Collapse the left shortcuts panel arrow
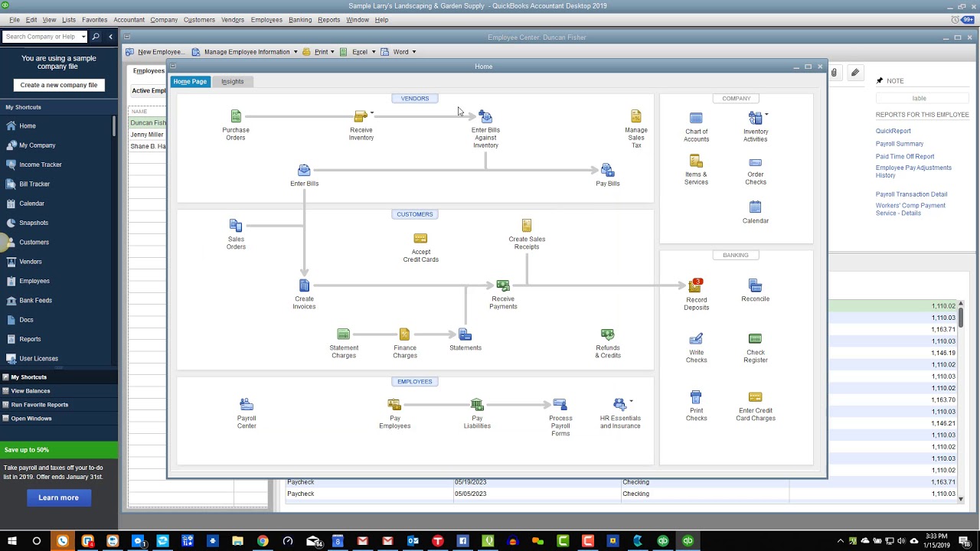This screenshot has width=980, height=551. click(110, 37)
